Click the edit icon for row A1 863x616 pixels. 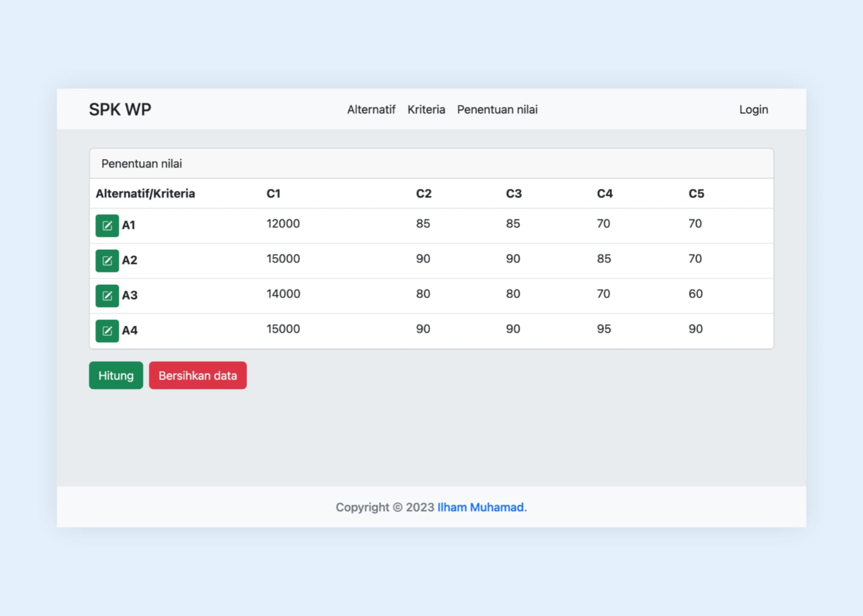pos(107,225)
